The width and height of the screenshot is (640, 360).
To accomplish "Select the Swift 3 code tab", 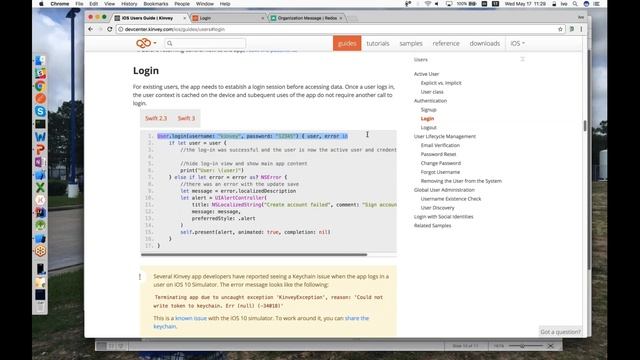I will pyautogui.click(x=186, y=118).
